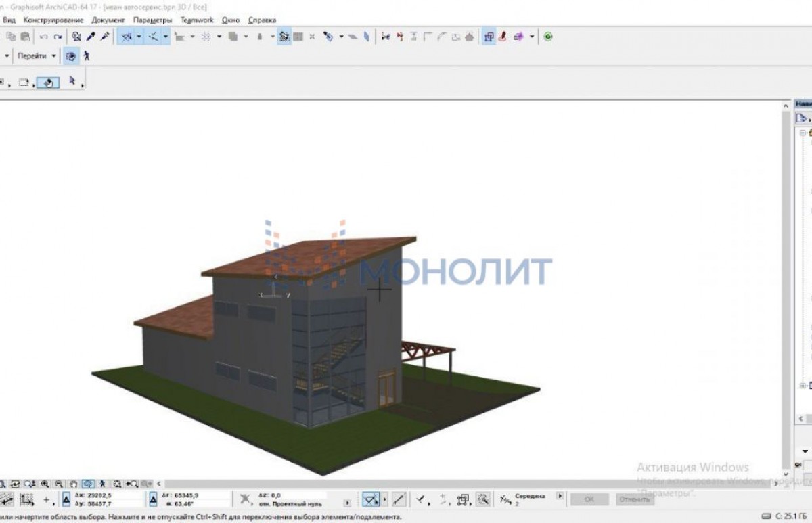Open the grid snap dropdown arrow
Viewport: 812px width, 523px height.
pos(219,37)
